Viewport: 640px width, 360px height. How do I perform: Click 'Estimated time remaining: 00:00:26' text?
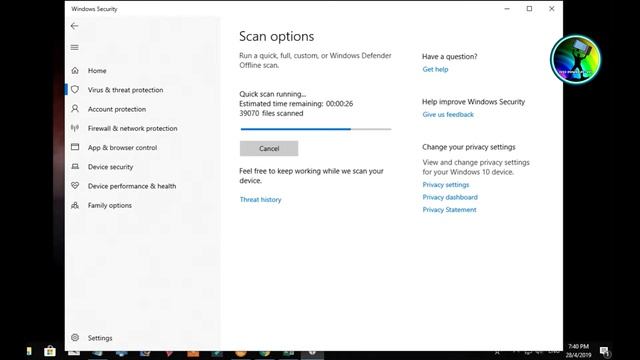[x=296, y=104]
